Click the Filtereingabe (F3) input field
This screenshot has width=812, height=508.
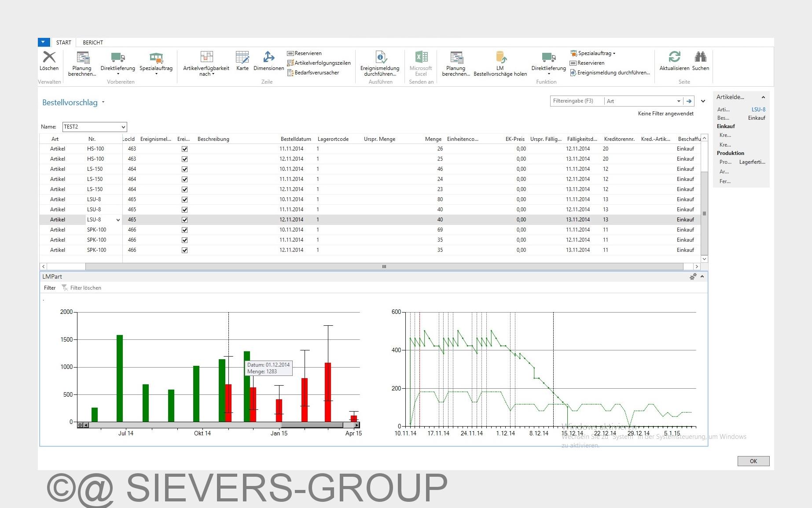click(577, 101)
